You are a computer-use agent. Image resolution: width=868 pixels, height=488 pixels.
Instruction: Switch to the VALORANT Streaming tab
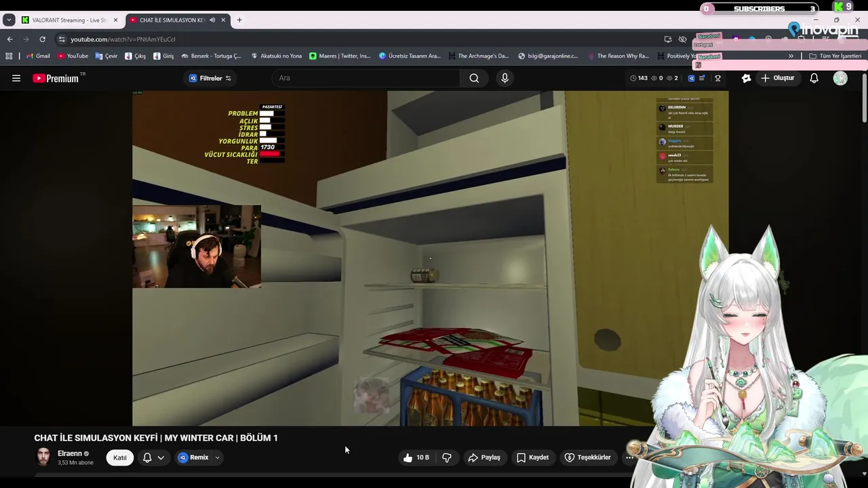(x=70, y=20)
